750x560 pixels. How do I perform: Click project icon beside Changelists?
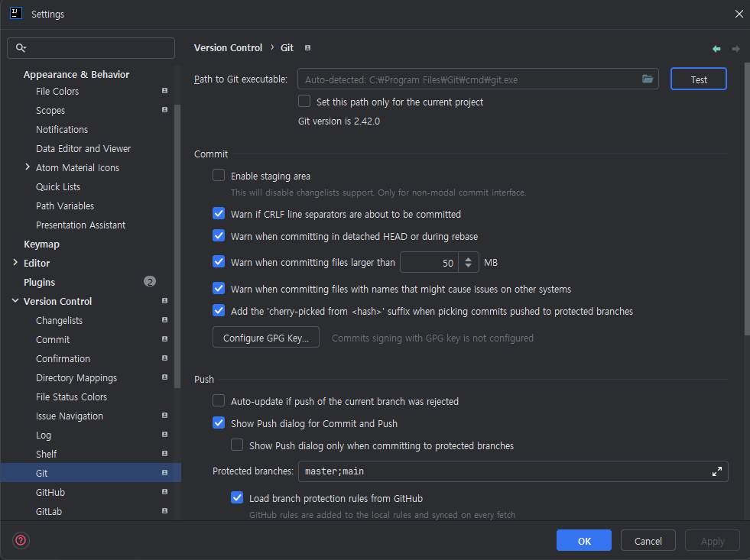[x=164, y=320]
